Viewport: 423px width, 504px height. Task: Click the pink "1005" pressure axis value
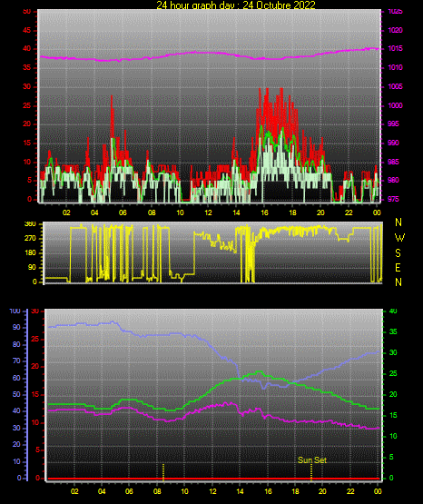click(x=395, y=86)
